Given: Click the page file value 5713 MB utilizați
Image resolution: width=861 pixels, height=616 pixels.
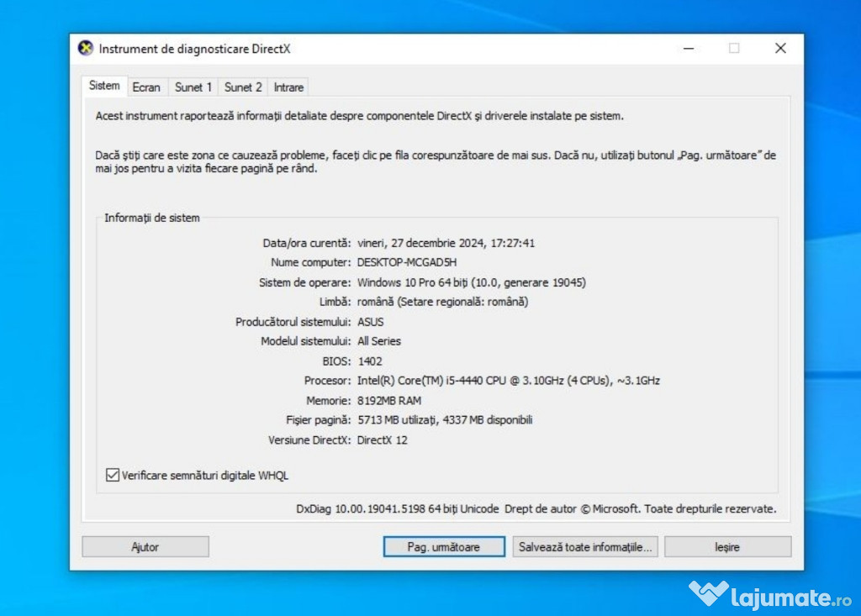Looking at the screenshot, I should pyautogui.click(x=445, y=420).
